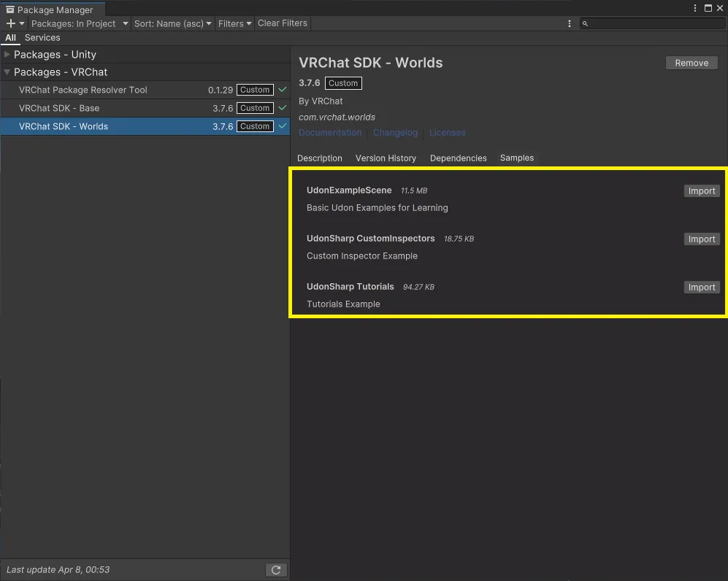
Task: Click the Last update Apr 8, 00:53 status
Action: (x=58, y=570)
